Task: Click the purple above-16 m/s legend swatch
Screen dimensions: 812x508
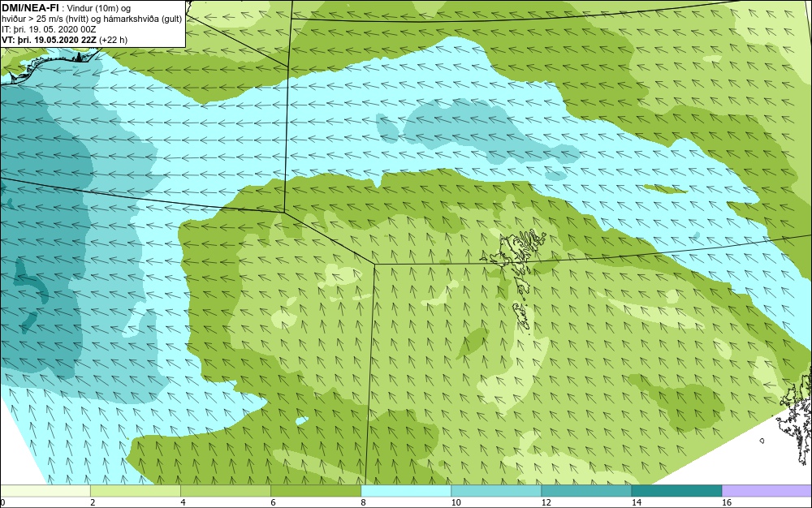Action: point(767,491)
